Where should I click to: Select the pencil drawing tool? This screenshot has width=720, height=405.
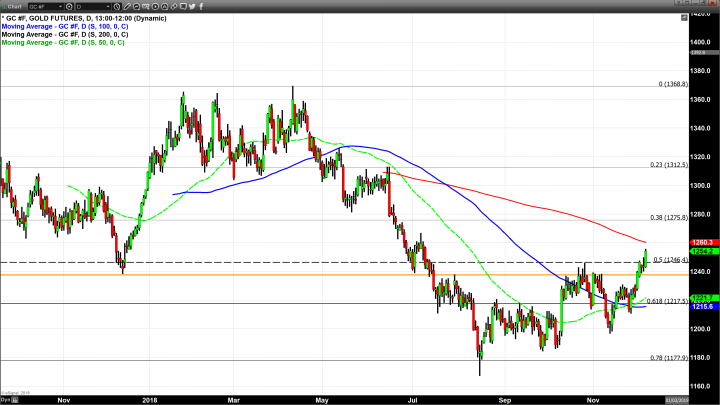[127, 6]
